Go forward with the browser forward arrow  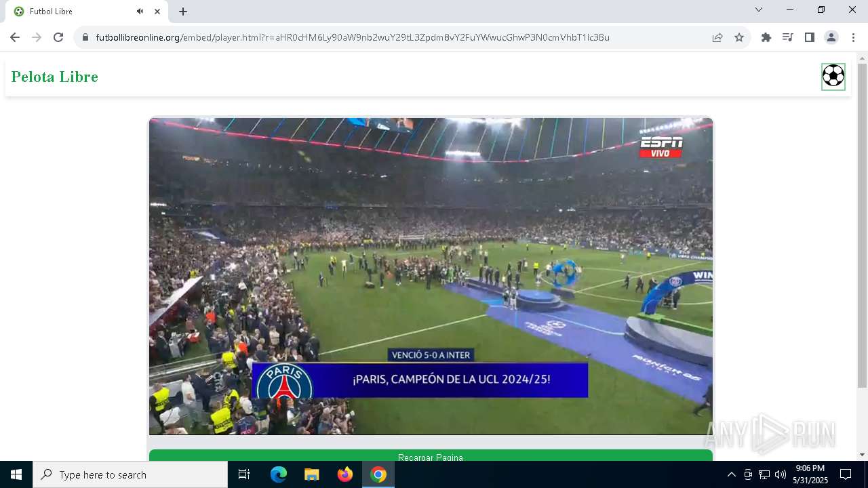click(x=37, y=37)
